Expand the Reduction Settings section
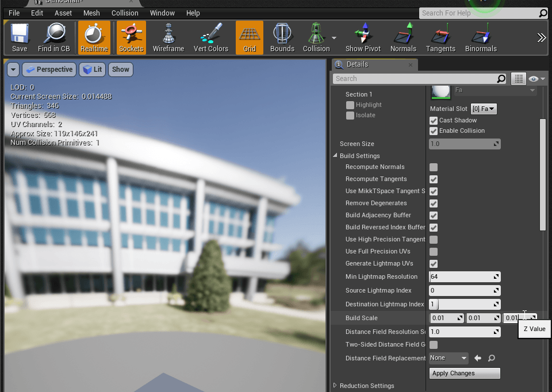Viewport: 552px width, 392px height. [335, 386]
